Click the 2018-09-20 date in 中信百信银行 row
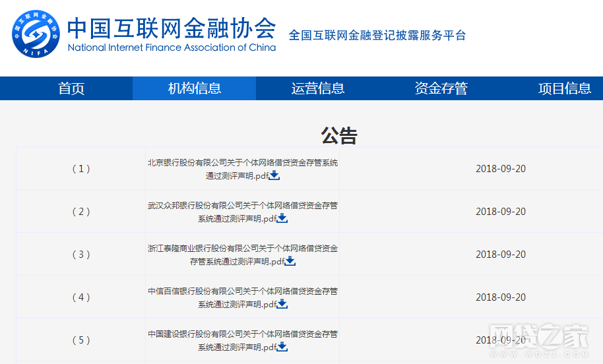The height and width of the screenshot is (364, 603). (x=500, y=297)
